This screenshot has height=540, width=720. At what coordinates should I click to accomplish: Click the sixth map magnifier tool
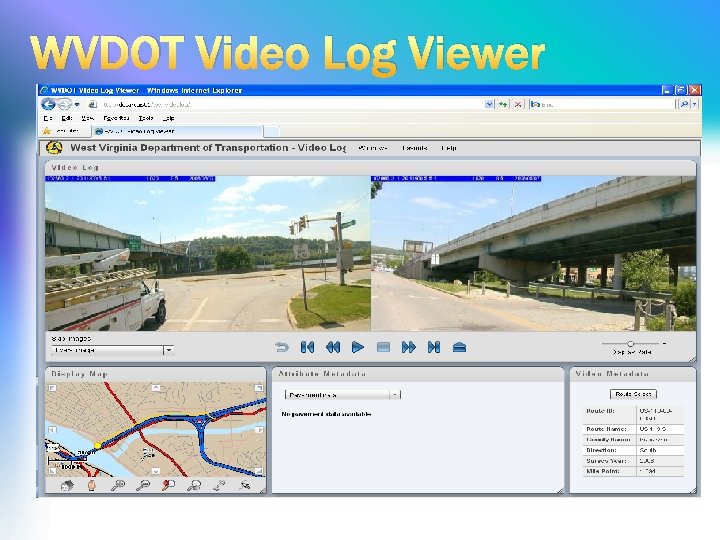point(194,485)
